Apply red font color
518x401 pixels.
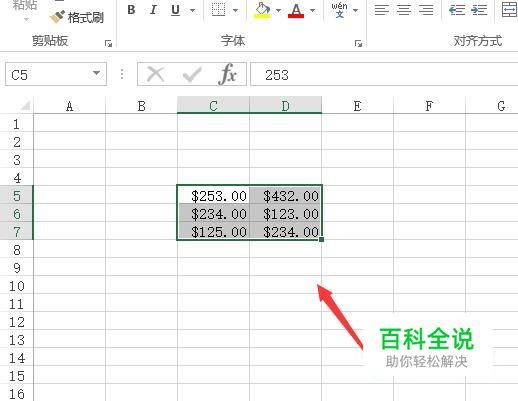[x=296, y=10]
